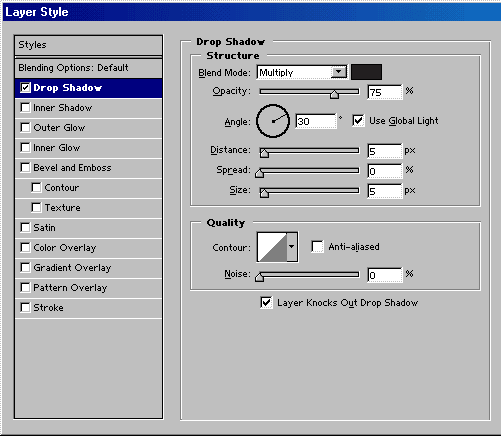
Task: Click the Angle degrees input field
Action: pos(316,121)
